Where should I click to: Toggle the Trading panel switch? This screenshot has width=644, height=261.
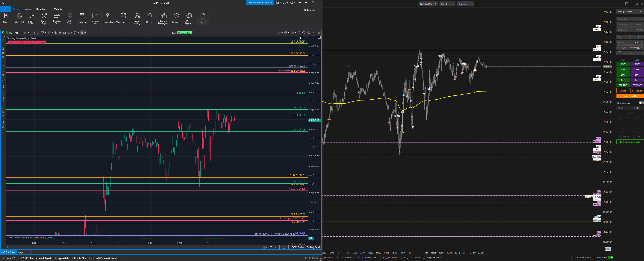610,257
